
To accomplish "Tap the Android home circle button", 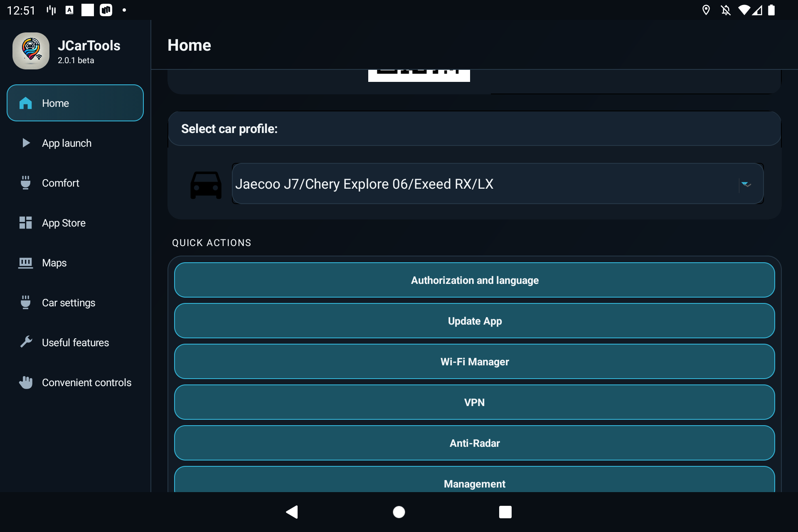I will (x=399, y=512).
